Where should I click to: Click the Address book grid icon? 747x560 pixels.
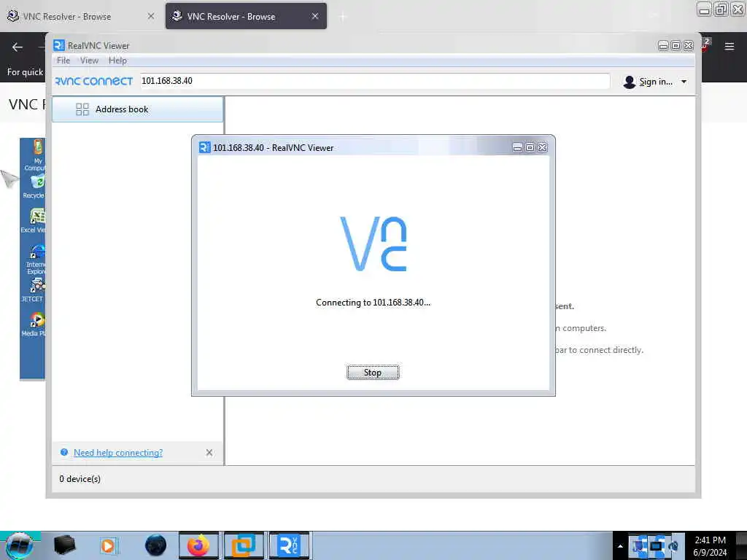point(82,109)
